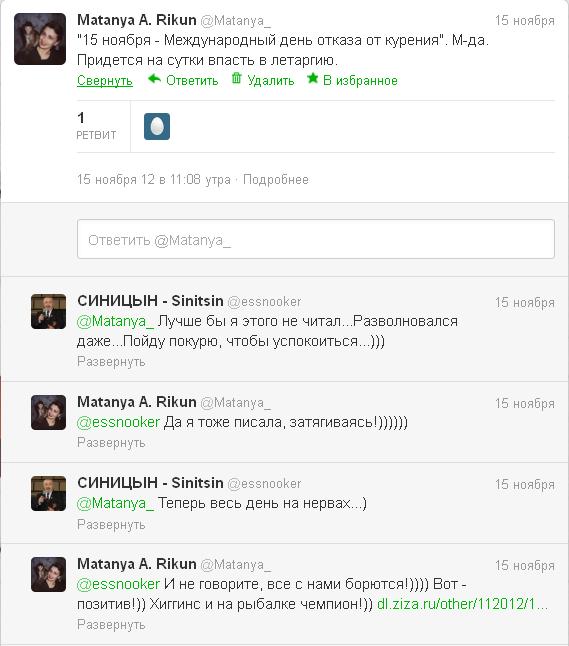Open Sinitsin's avatar on first reply
The height and width of the screenshot is (646, 569).
tap(48, 311)
